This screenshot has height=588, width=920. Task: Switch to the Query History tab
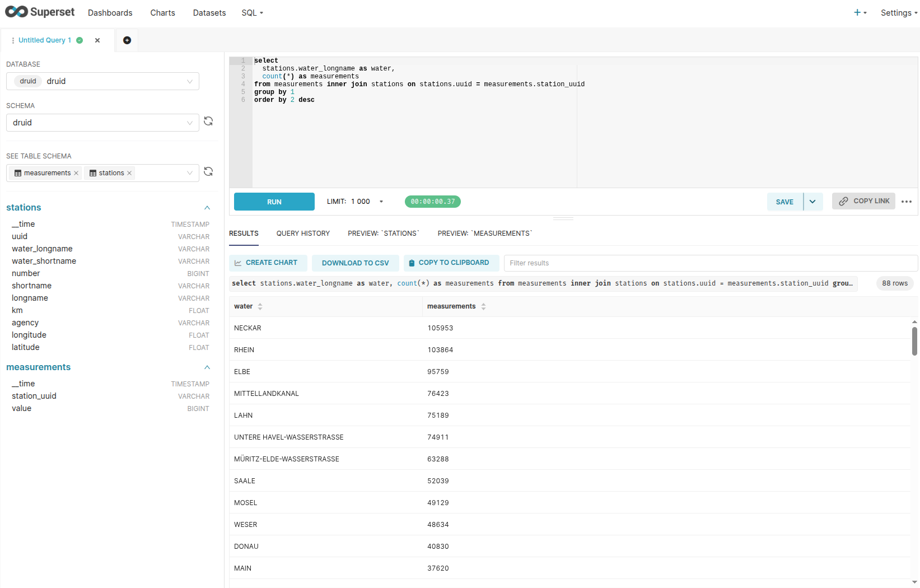tap(303, 234)
